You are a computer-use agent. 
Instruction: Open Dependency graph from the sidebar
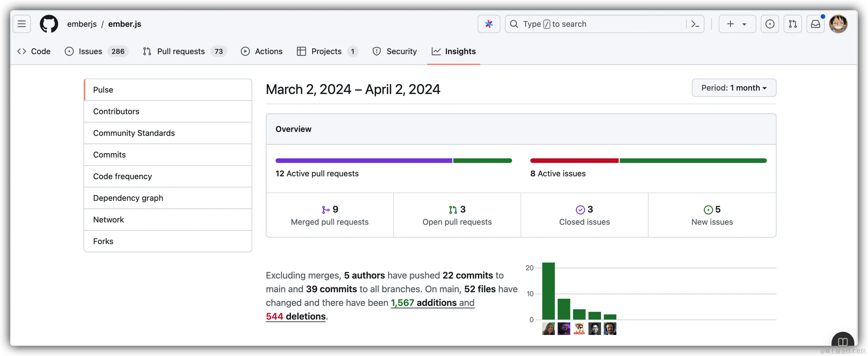coord(128,198)
